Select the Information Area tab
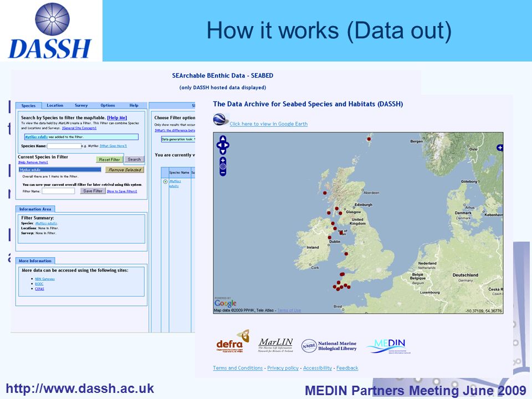 (x=35, y=209)
